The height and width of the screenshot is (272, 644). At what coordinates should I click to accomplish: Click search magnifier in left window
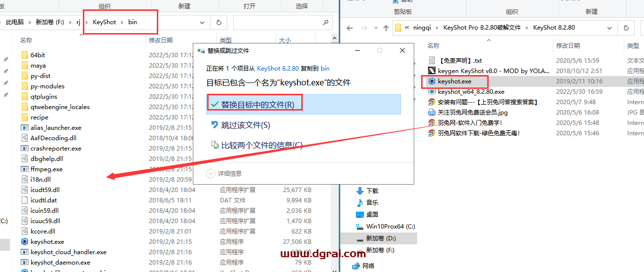pyautogui.click(x=325, y=22)
